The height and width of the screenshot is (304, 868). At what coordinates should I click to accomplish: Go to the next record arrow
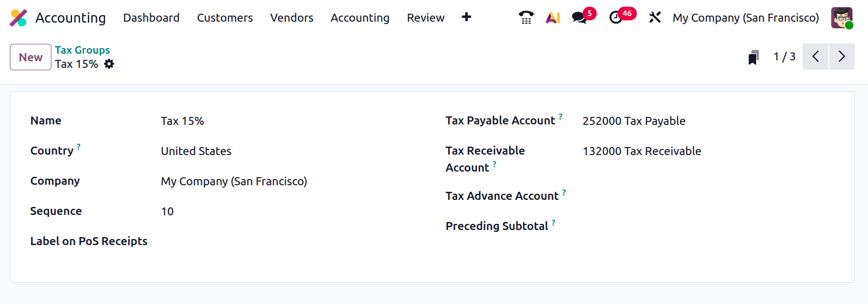click(x=842, y=57)
